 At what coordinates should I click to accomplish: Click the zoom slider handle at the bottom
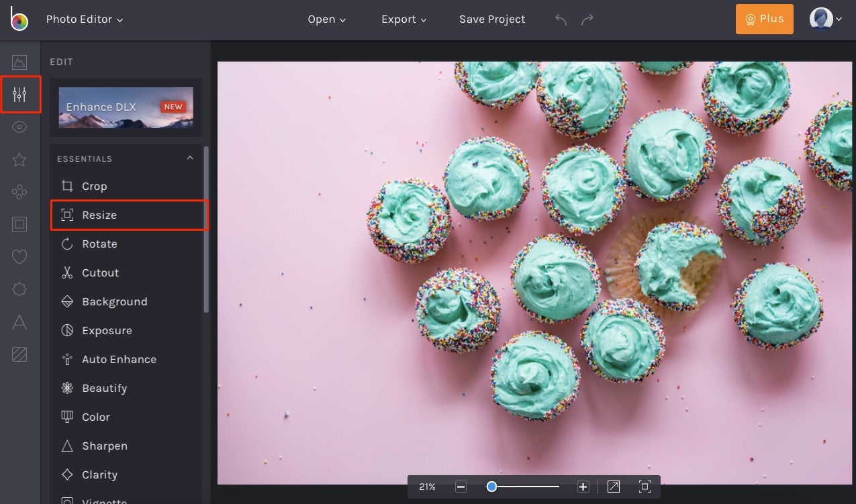pos(491,486)
